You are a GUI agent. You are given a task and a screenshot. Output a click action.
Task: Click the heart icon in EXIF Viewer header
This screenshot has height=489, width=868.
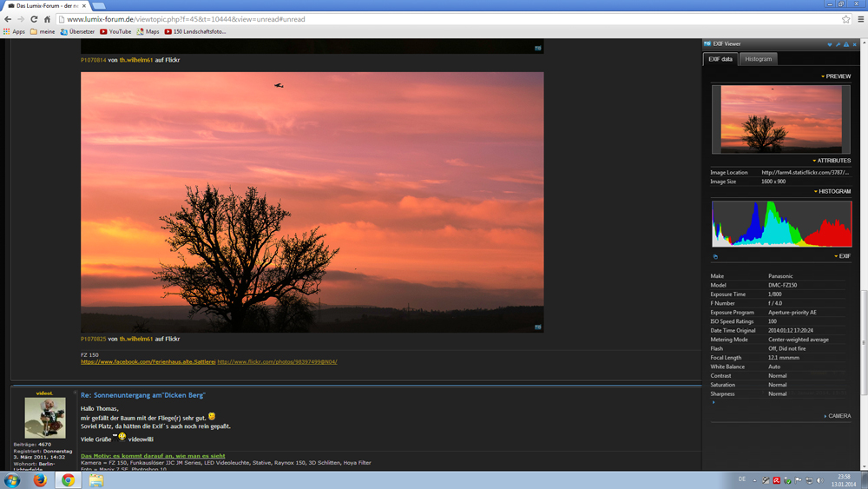pyautogui.click(x=829, y=44)
